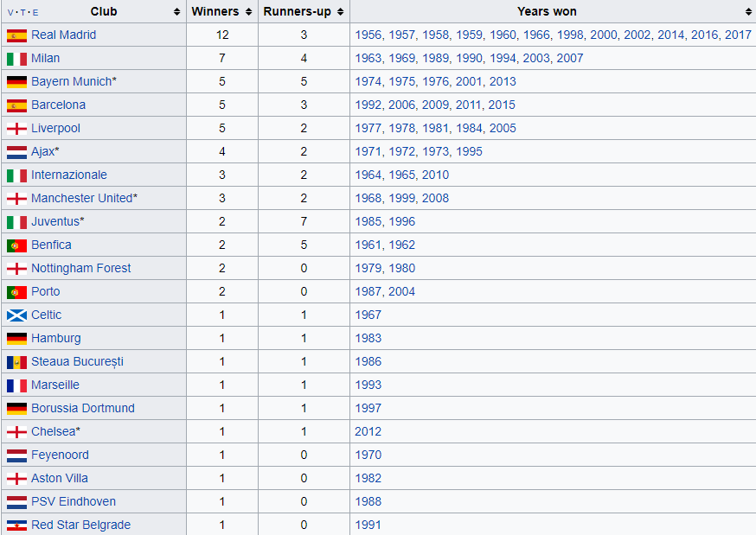Click the Germany flag beside Hamburg

pyautogui.click(x=17, y=339)
